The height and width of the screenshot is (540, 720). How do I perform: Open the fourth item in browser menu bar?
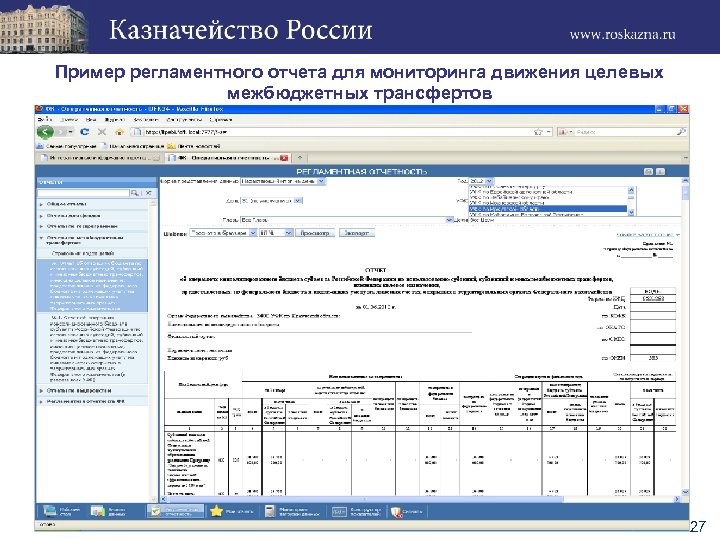pyautogui.click(x=115, y=119)
